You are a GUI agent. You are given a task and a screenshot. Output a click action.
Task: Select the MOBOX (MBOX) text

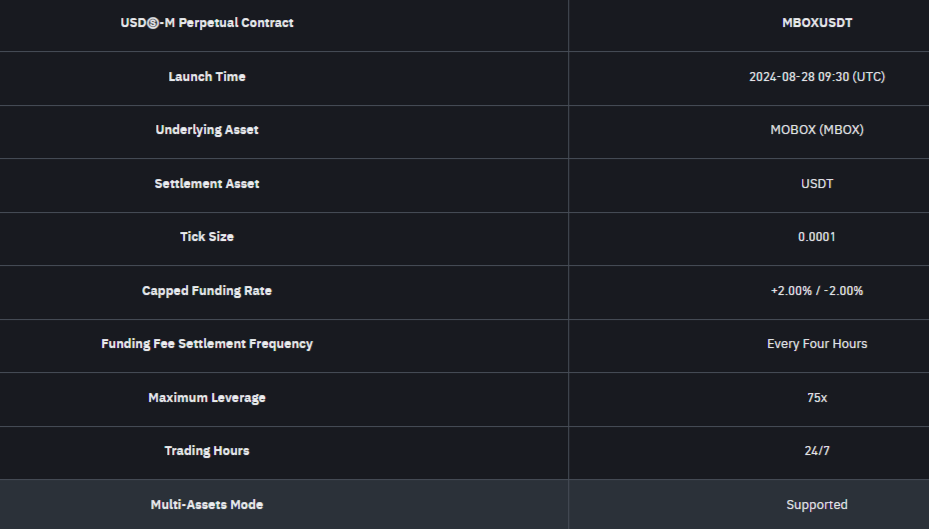click(817, 130)
